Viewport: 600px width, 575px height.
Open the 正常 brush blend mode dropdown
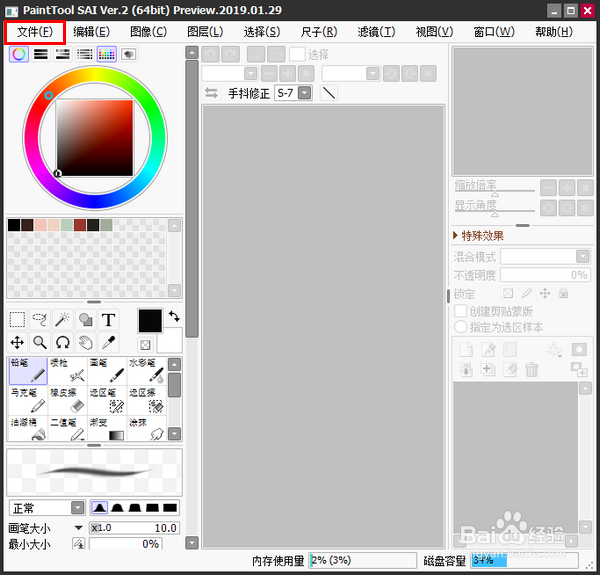78,508
